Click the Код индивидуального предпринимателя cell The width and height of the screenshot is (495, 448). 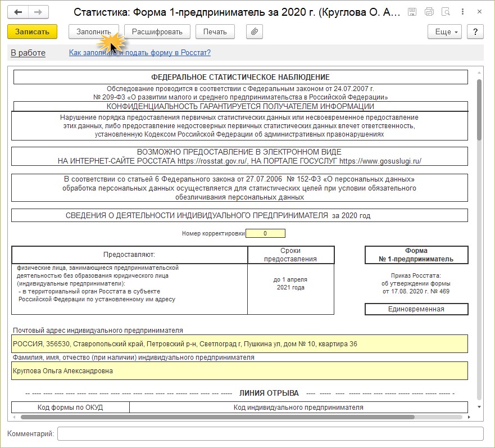pos(298,407)
